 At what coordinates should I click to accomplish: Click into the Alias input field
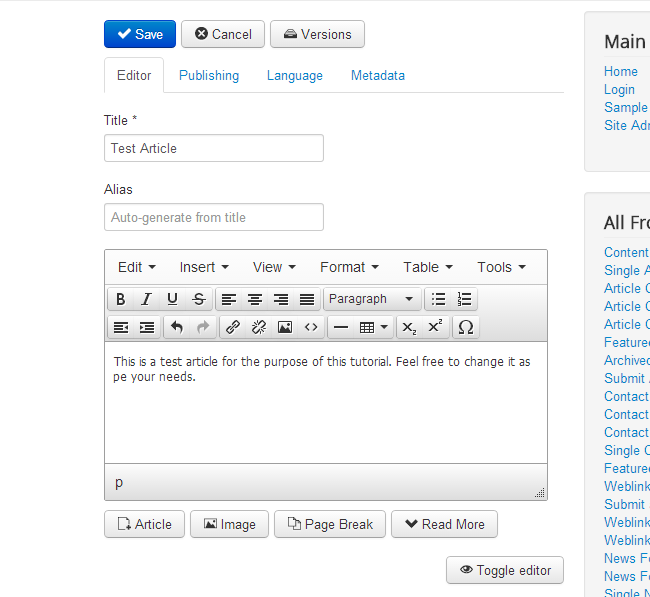click(214, 217)
